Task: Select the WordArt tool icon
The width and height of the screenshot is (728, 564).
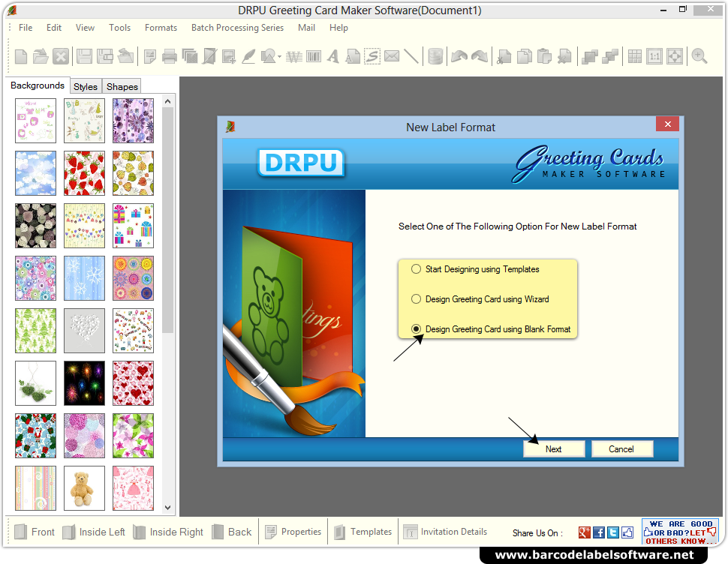Action: pyautogui.click(x=294, y=56)
